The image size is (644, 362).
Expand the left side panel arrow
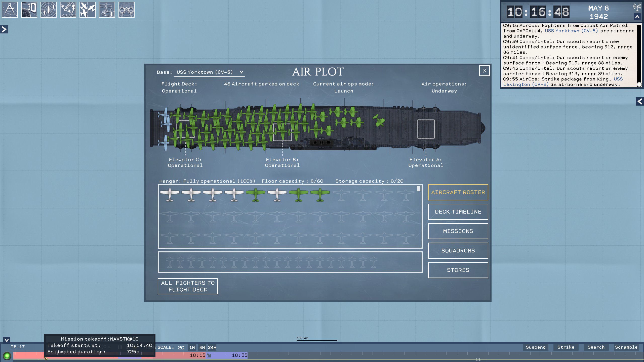click(4, 29)
